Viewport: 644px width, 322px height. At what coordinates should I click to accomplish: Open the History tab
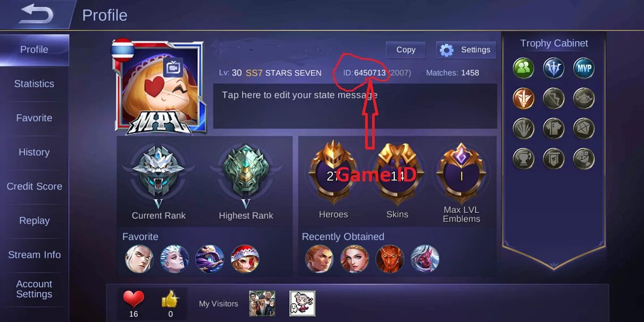(x=34, y=152)
